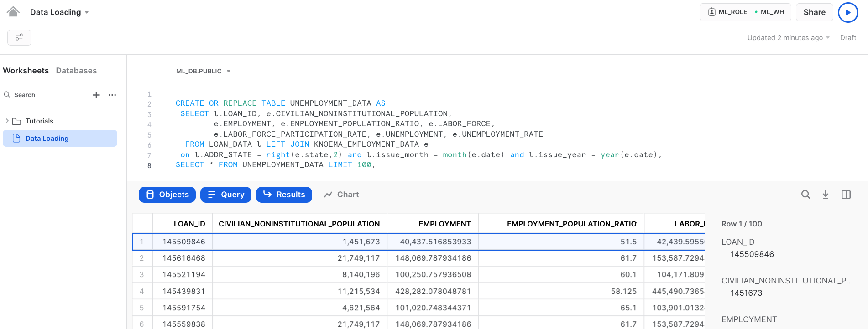Add a new worksheet with plus icon

96,95
